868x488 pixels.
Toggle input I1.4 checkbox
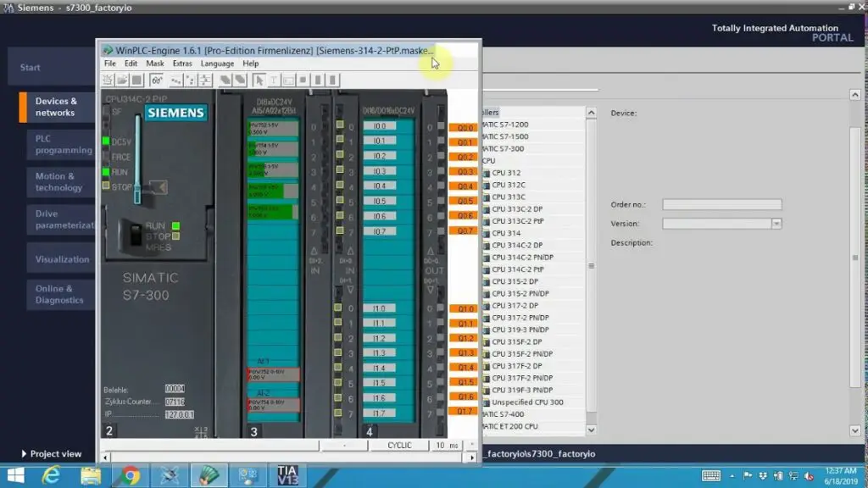click(338, 368)
